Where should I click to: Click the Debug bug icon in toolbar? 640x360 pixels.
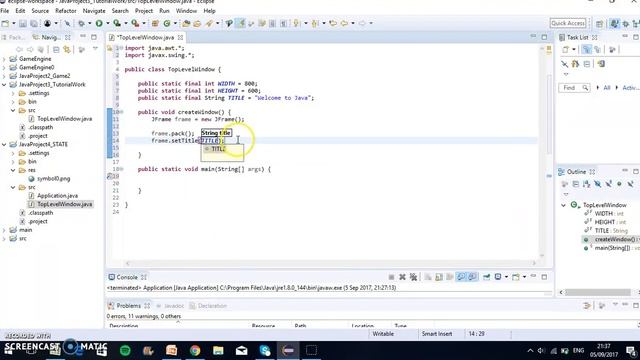click(81, 24)
